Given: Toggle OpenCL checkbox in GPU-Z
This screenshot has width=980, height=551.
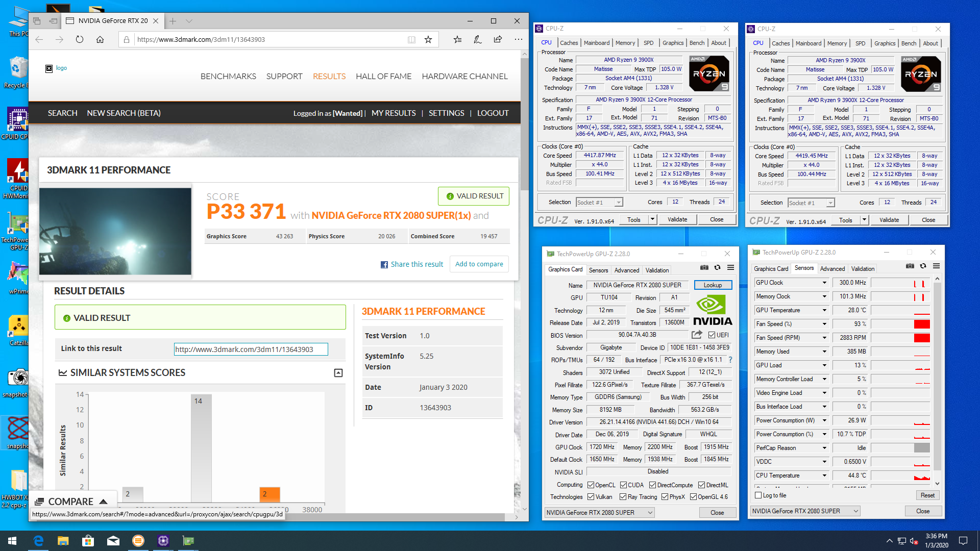Looking at the screenshot, I should [591, 485].
